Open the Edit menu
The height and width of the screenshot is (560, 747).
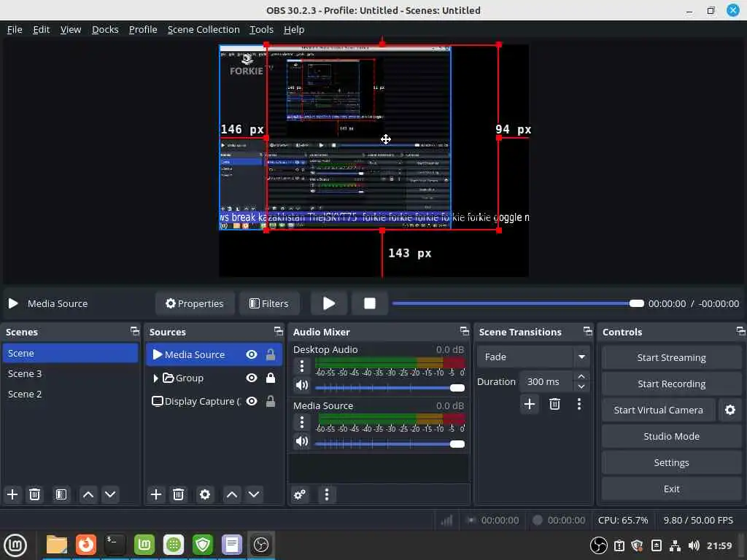point(41,29)
